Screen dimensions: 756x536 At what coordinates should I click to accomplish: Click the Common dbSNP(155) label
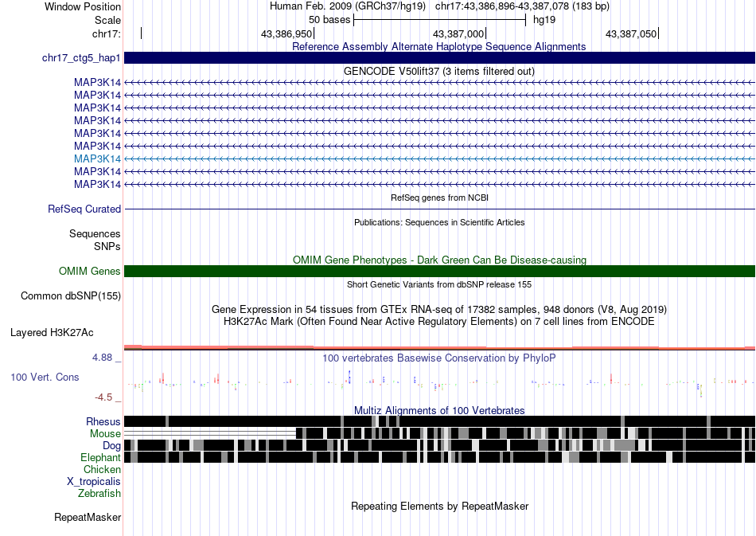(x=71, y=295)
